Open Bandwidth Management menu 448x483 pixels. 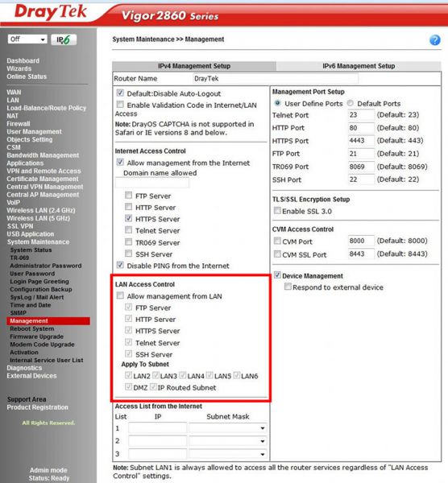pyautogui.click(x=43, y=155)
